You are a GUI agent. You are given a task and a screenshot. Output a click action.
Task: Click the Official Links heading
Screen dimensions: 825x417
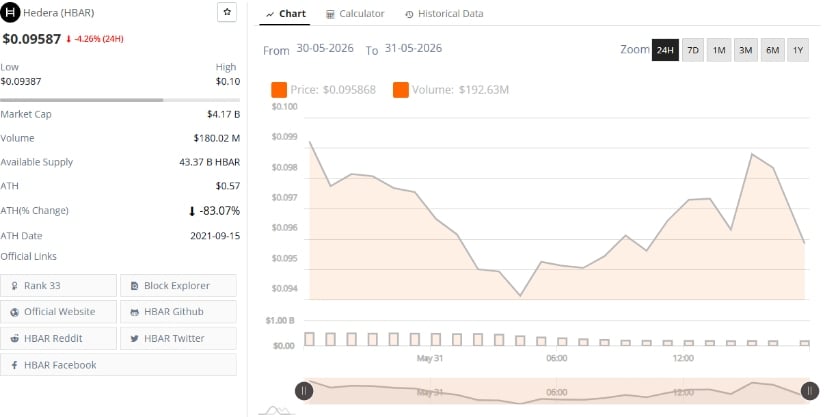click(28, 257)
